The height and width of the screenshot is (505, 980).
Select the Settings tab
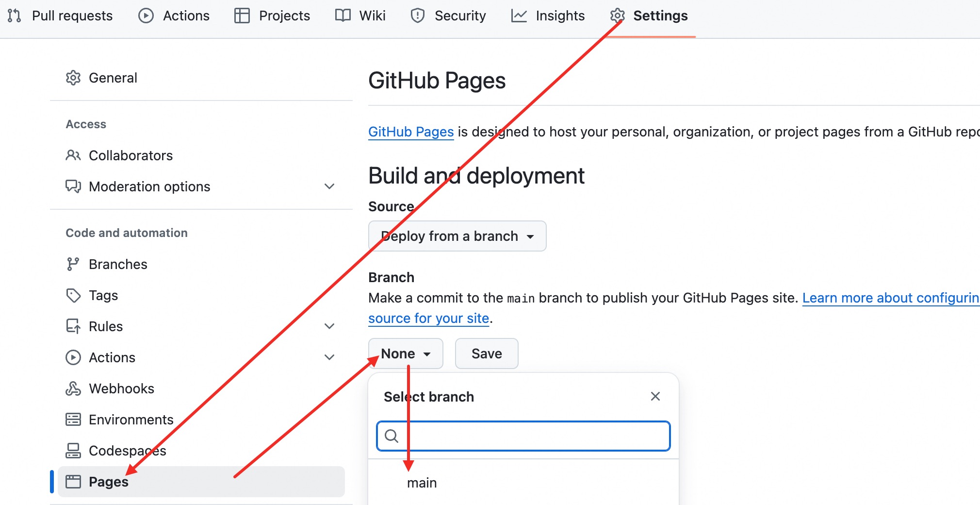[x=649, y=16]
